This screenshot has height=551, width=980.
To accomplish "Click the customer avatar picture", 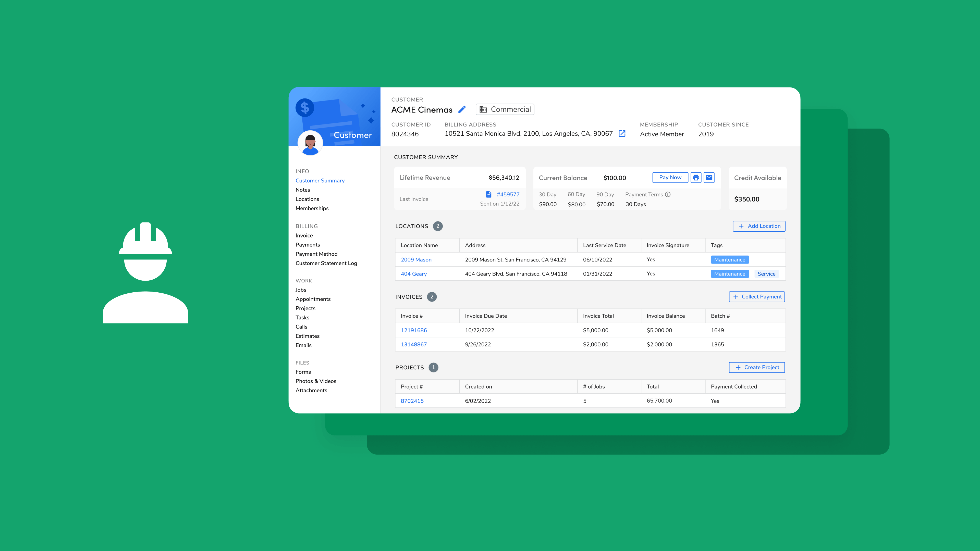I will [x=310, y=143].
